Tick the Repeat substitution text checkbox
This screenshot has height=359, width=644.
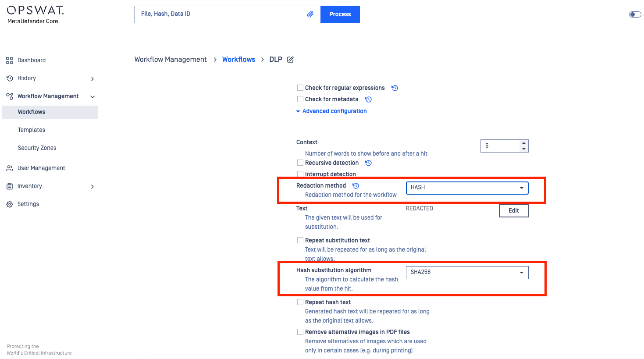tap(300, 240)
